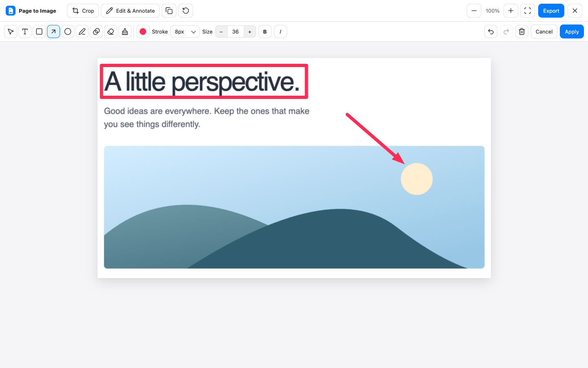Undo the last annotation
The height and width of the screenshot is (368, 588).
pyautogui.click(x=491, y=31)
